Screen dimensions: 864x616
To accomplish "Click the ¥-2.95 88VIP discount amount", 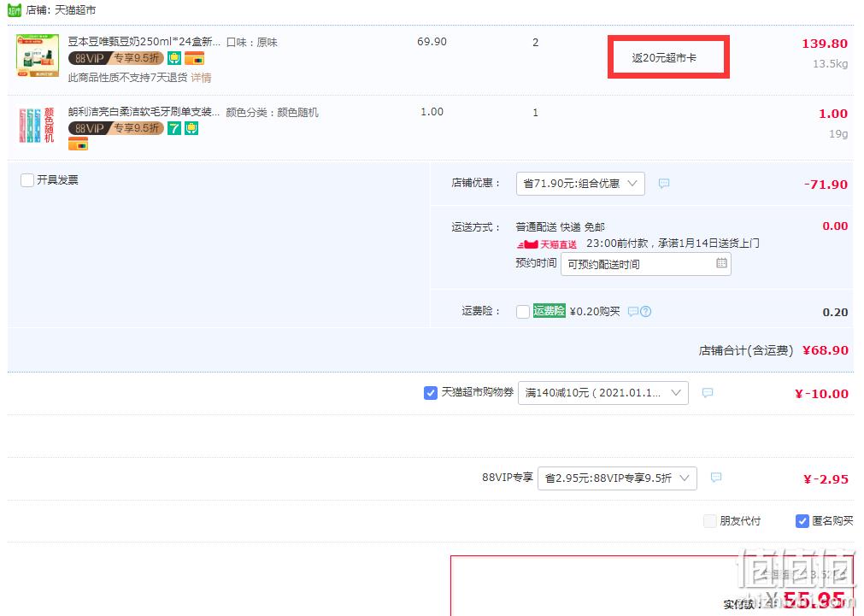I will (826, 479).
